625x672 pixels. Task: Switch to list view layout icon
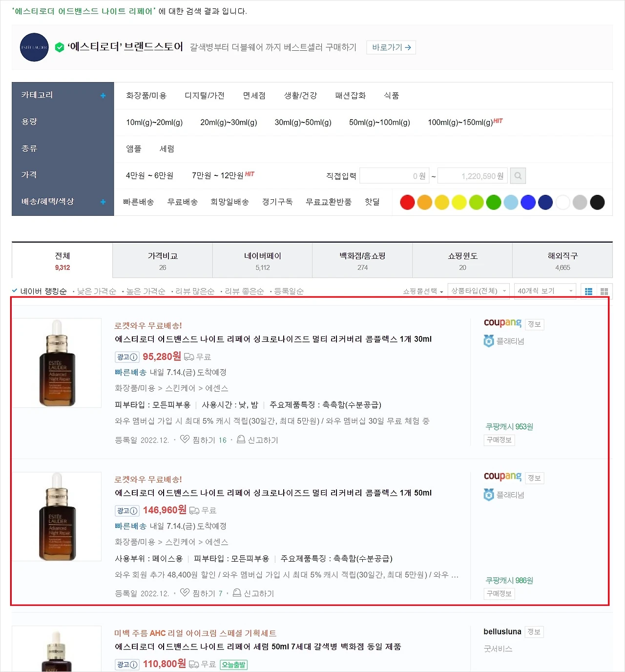click(x=588, y=291)
